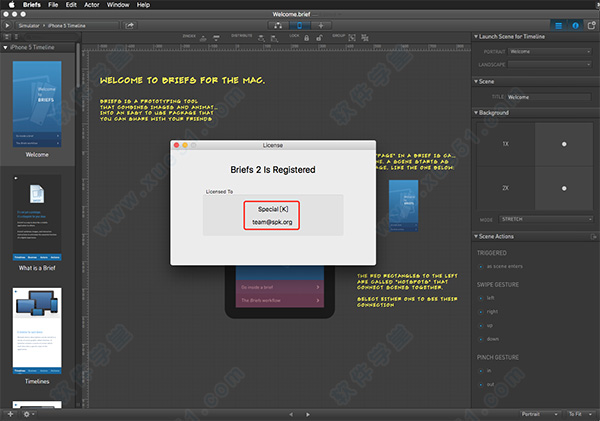
Task: Open the Briefs application menu
Action: pos(32,5)
